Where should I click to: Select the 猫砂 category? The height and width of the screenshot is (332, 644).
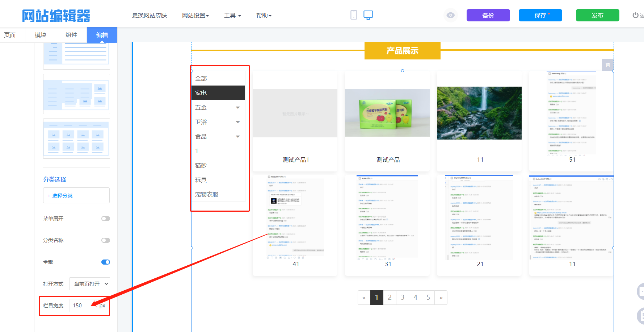pos(218,165)
